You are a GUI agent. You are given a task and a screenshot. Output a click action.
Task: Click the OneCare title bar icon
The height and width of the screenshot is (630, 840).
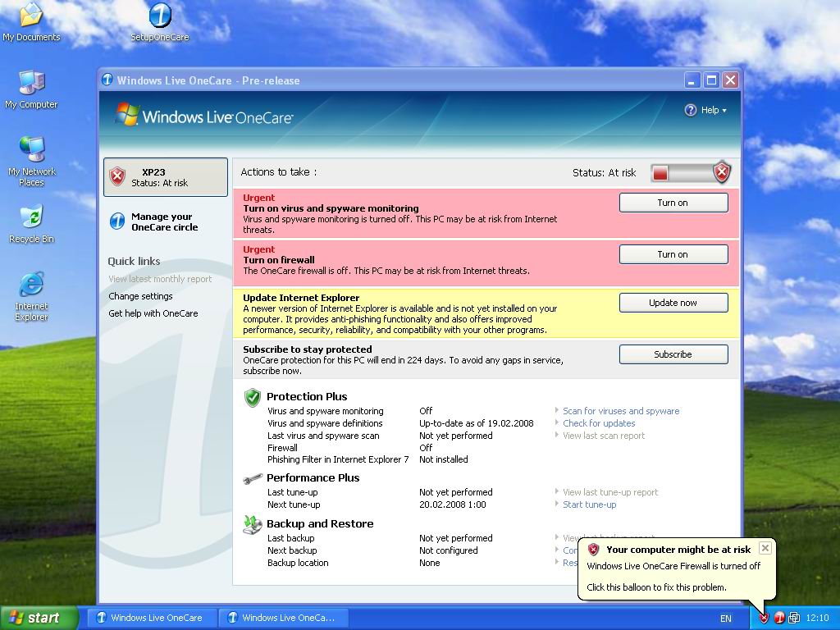107,80
